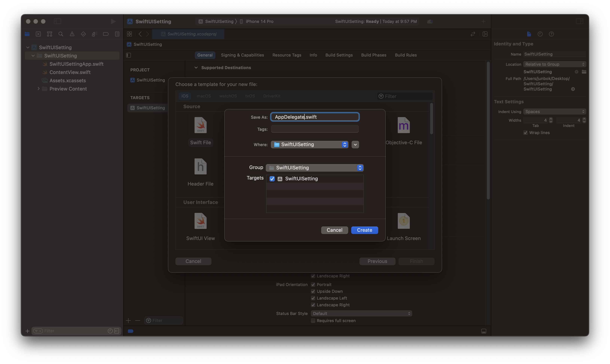Open the Signing & Capabilities tab
This screenshot has height=364, width=610.
pos(242,55)
